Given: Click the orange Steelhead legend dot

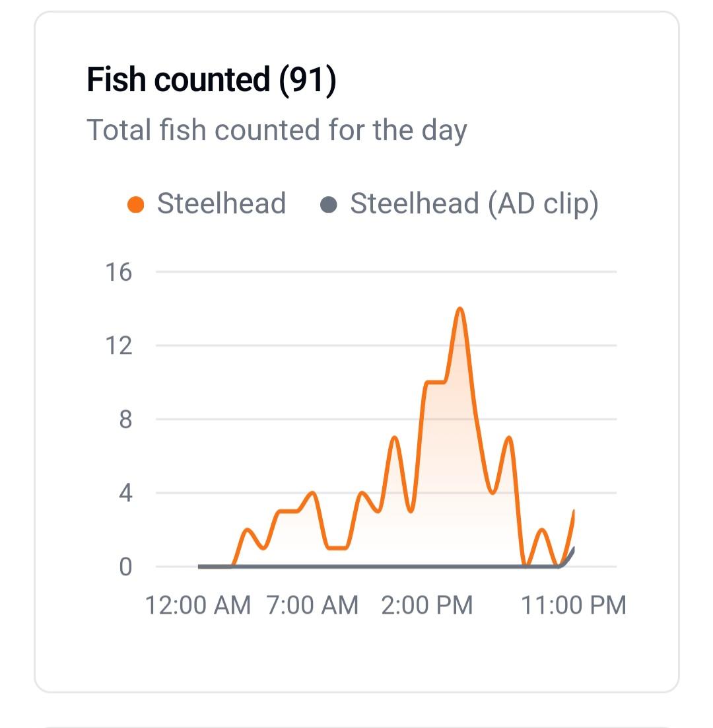Looking at the screenshot, I should point(135,204).
